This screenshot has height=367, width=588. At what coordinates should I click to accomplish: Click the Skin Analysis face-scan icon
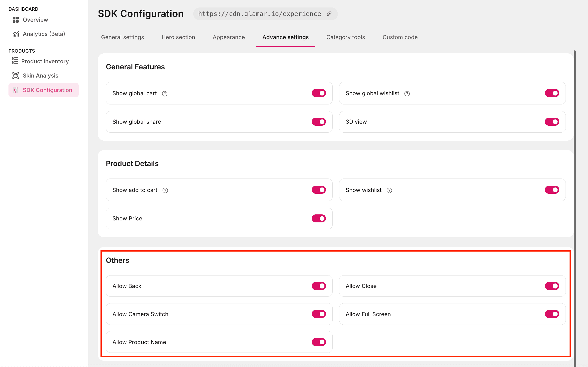pos(16,76)
